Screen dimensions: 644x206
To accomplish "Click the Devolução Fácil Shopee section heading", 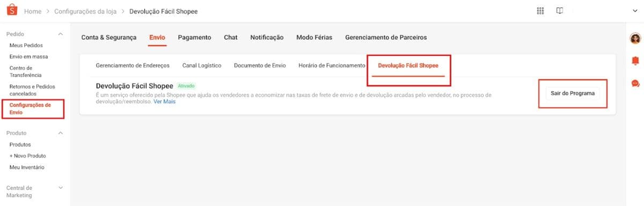I will [x=134, y=86].
